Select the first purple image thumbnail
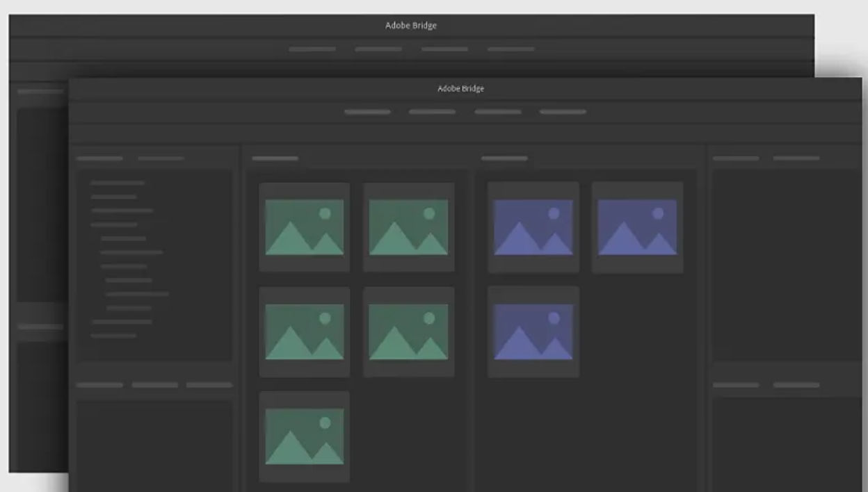The height and width of the screenshot is (492, 868). pyautogui.click(x=533, y=227)
